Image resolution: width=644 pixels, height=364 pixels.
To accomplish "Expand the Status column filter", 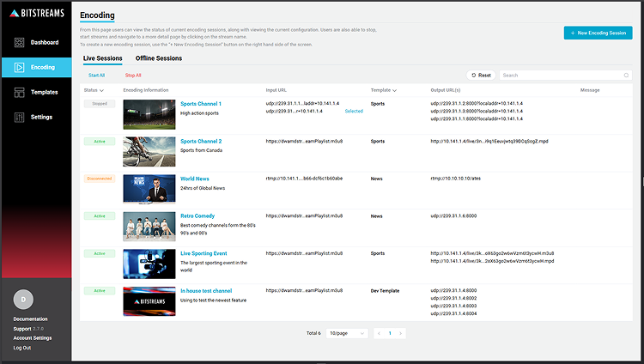I will click(102, 89).
